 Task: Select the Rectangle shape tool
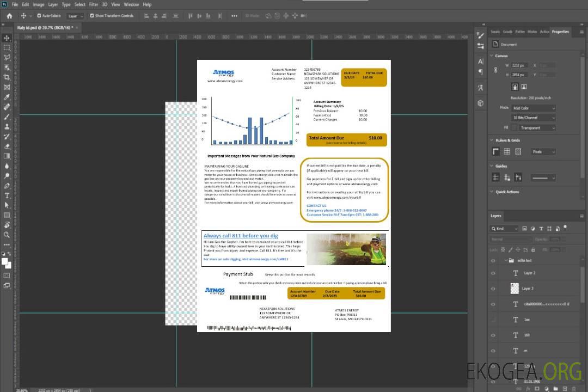click(x=7, y=215)
